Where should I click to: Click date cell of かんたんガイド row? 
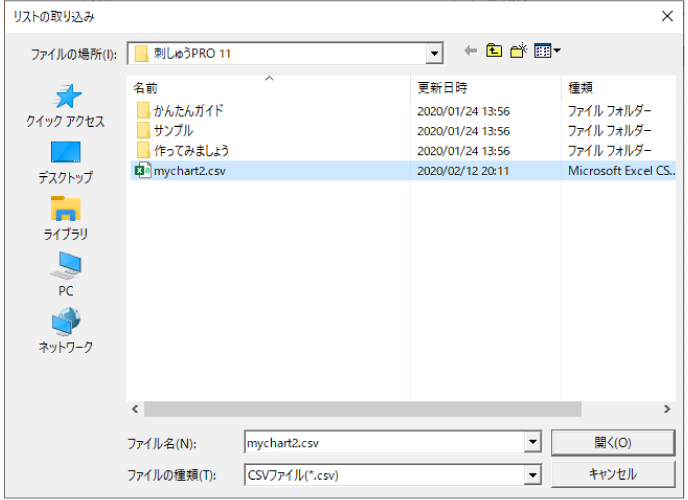click(463, 111)
